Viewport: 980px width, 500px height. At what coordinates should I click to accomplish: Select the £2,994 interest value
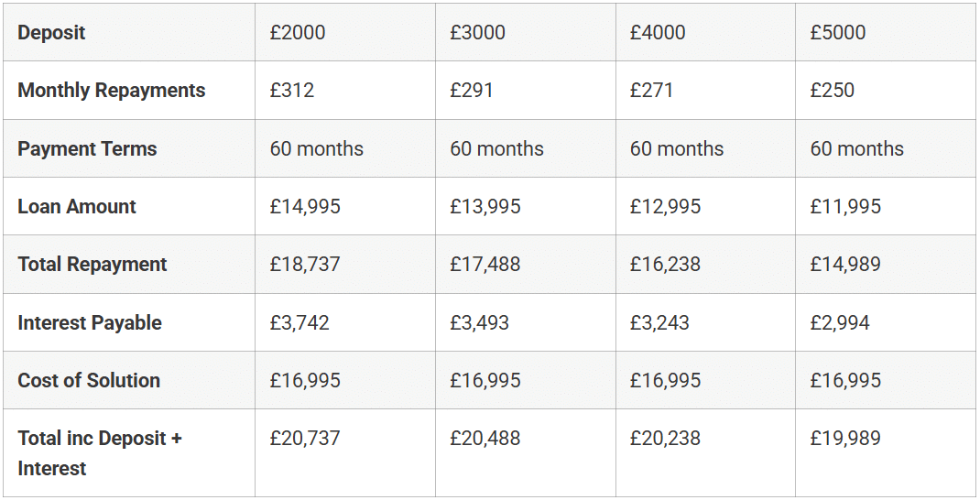pyautogui.click(x=839, y=322)
